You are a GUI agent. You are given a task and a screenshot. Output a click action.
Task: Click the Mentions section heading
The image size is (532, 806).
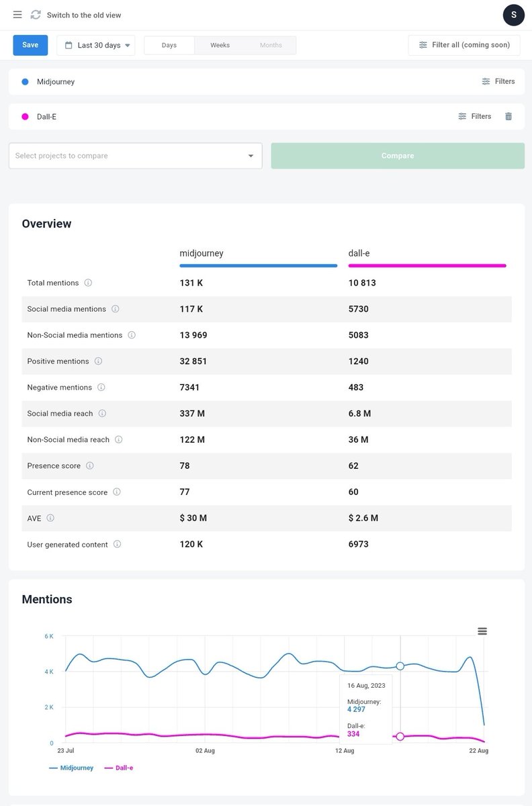(x=47, y=599)
